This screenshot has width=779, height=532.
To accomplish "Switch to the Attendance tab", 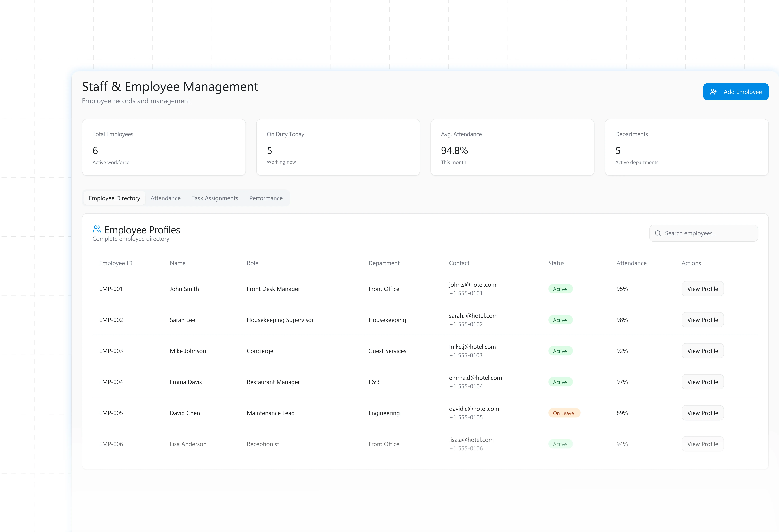I will [x=165, y=198].
